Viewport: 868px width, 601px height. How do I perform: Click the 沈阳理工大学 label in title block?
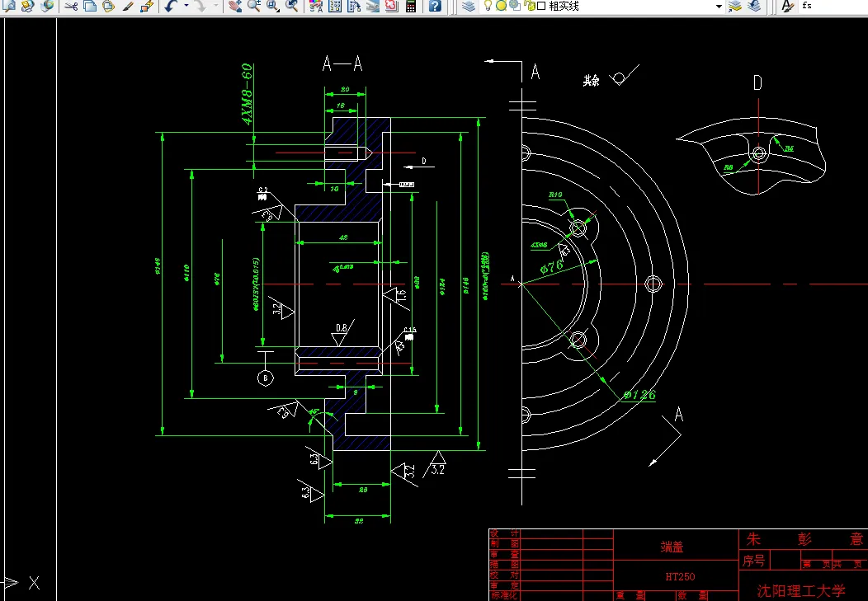click(x=802, y=590)
